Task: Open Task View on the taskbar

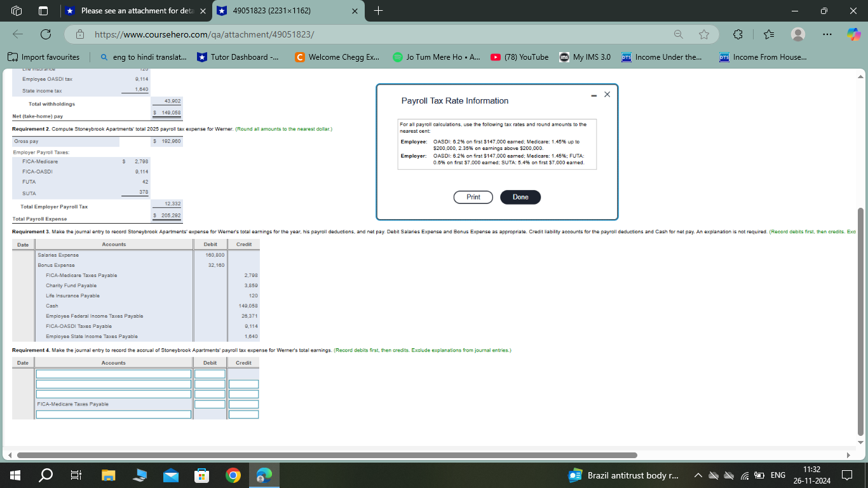Action: click(x=76, y=475)
